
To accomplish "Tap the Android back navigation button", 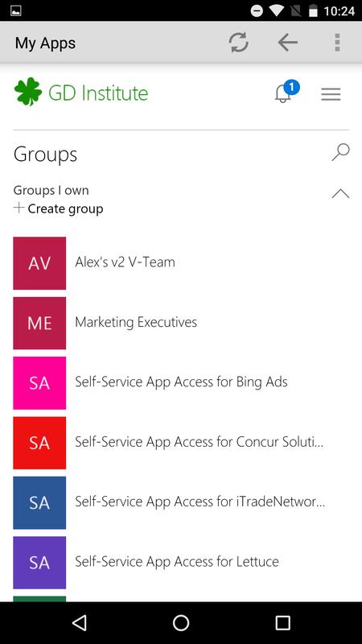I will click(x=79, y=622).
